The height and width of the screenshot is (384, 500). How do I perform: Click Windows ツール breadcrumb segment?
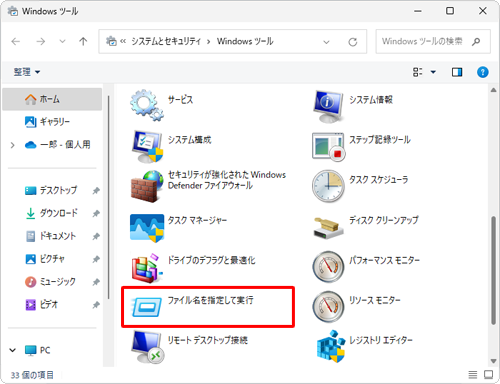245,41
